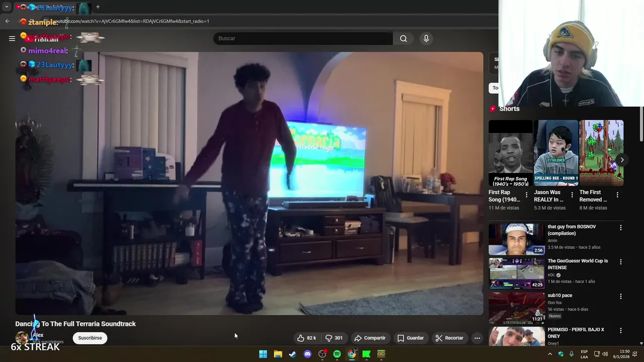The height and width of the screenshot is (362, 644).
Task: Open options menu for BOSNOV compilation video
Action: (x=620, y=228)
